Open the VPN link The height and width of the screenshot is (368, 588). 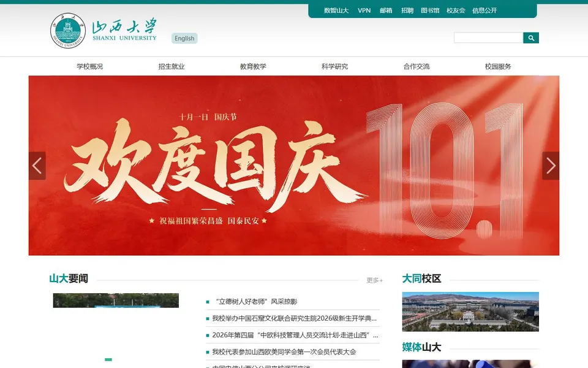[364, 10]
